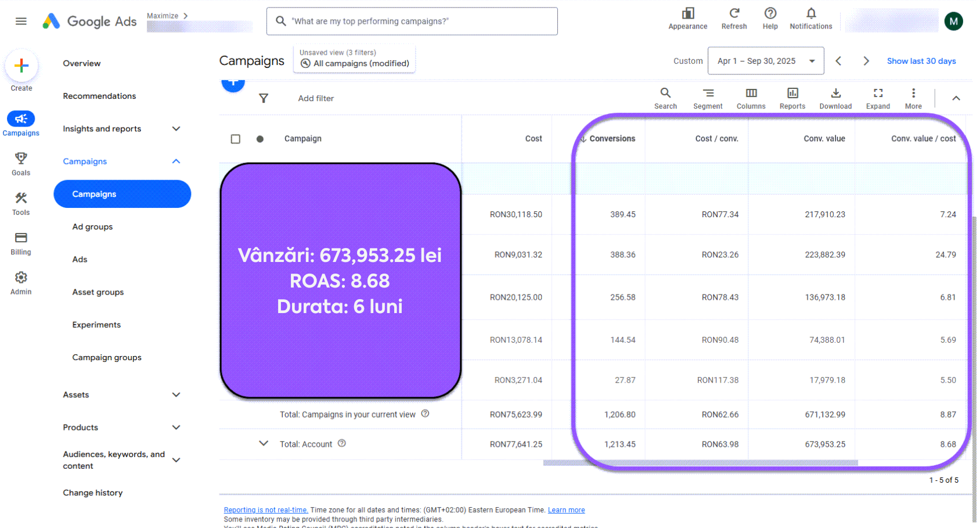980x528 pixels.
Task: Click the vertical page scrollbar
Action: coord(974,369)
